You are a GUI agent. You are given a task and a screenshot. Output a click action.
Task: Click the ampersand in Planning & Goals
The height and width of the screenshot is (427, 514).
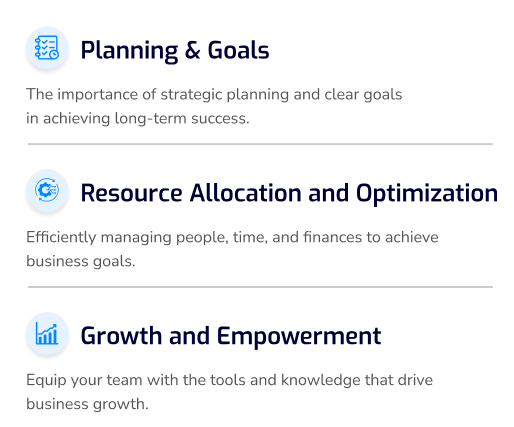pyautogui.click(x=193, y=50)
